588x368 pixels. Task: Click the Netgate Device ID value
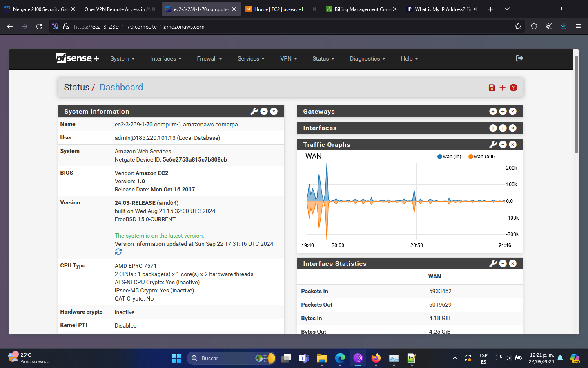click(x=195, y=160)
